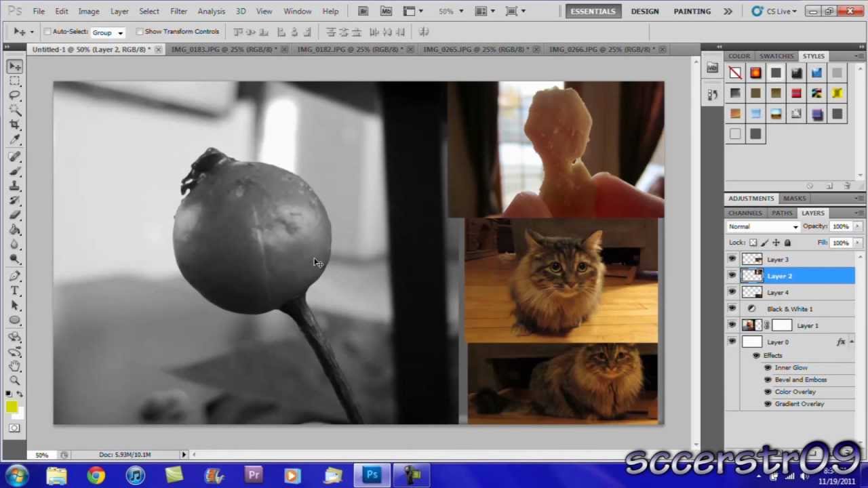
Task: Select the Dodge tool
Action: tap(15, 260)
